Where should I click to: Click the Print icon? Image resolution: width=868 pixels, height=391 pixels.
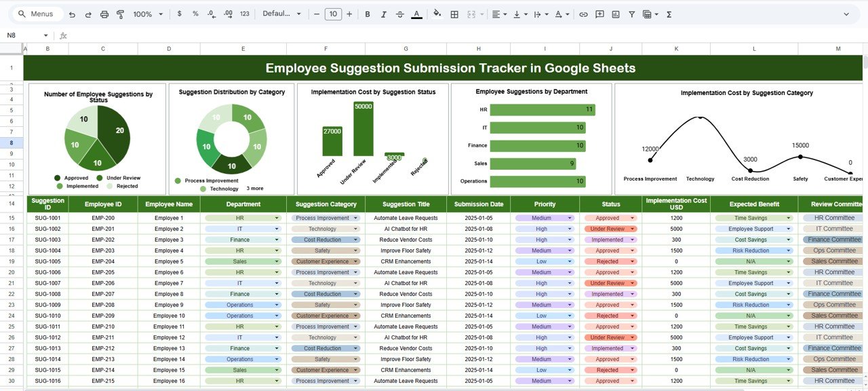[103, 14]
